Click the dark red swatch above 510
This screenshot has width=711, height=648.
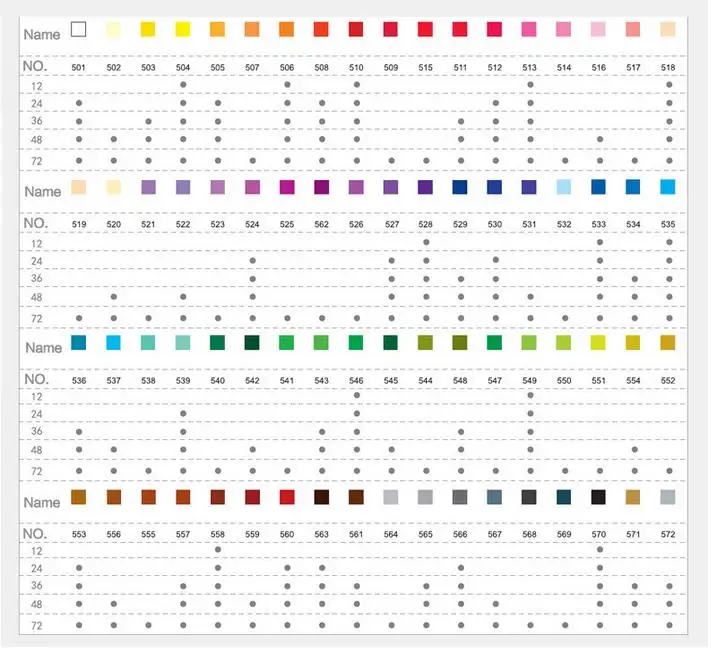[x=356, y=29]
